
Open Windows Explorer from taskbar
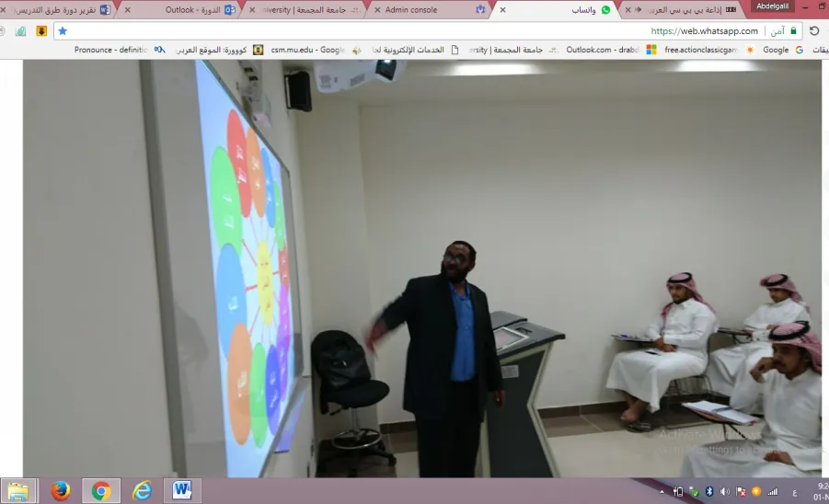18,491
